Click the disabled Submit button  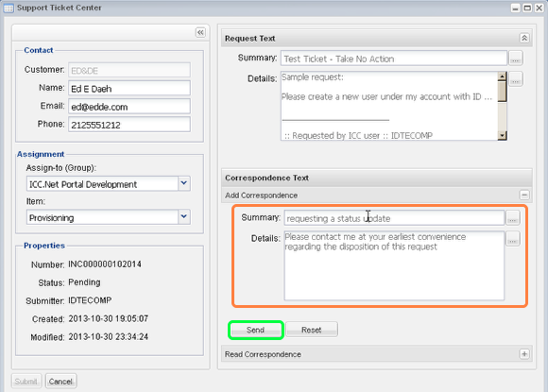click(26, 382)
